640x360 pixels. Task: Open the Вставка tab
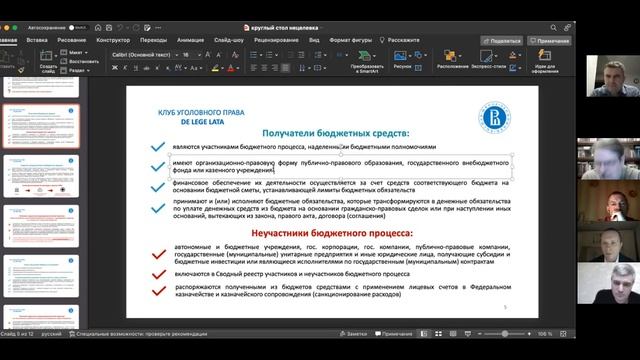[x=37, y=40]
